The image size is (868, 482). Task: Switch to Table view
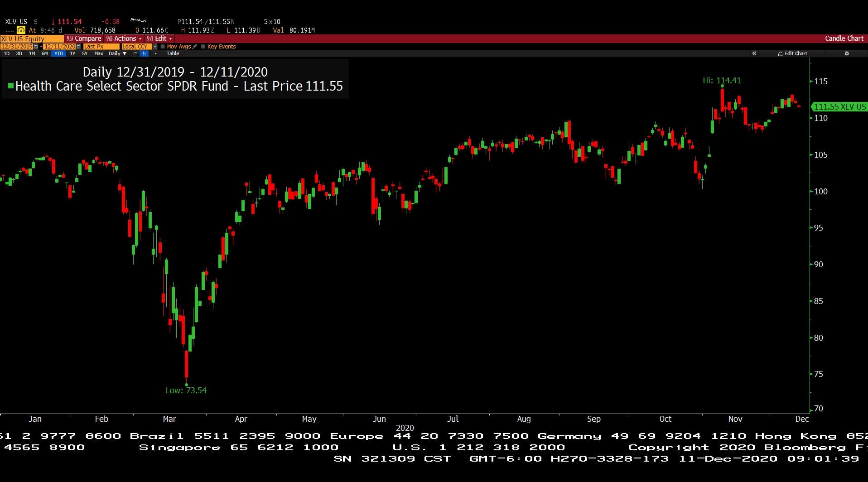[x=173, y=53]
